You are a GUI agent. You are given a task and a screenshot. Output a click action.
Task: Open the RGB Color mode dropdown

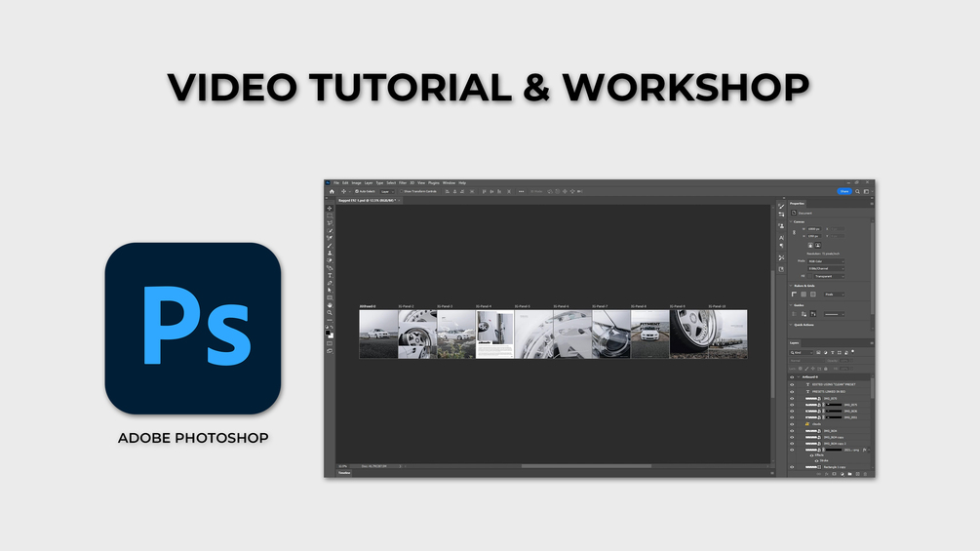coord(826,261)
